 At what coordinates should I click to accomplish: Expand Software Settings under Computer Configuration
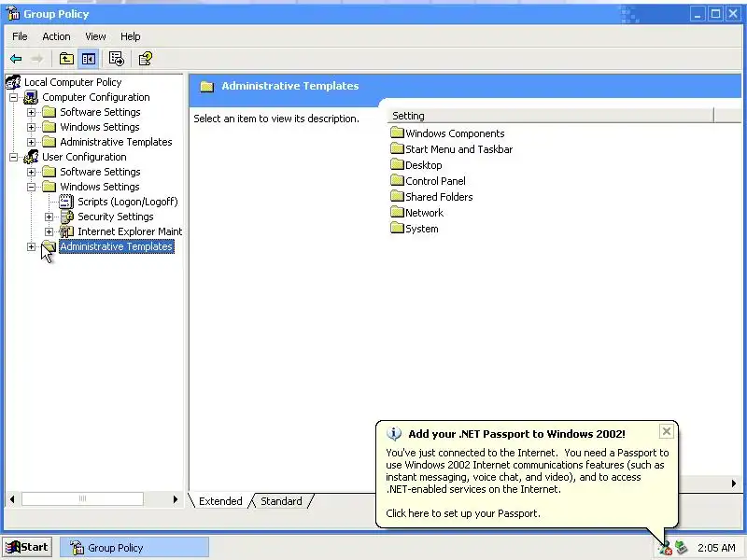tap(31, 112)
